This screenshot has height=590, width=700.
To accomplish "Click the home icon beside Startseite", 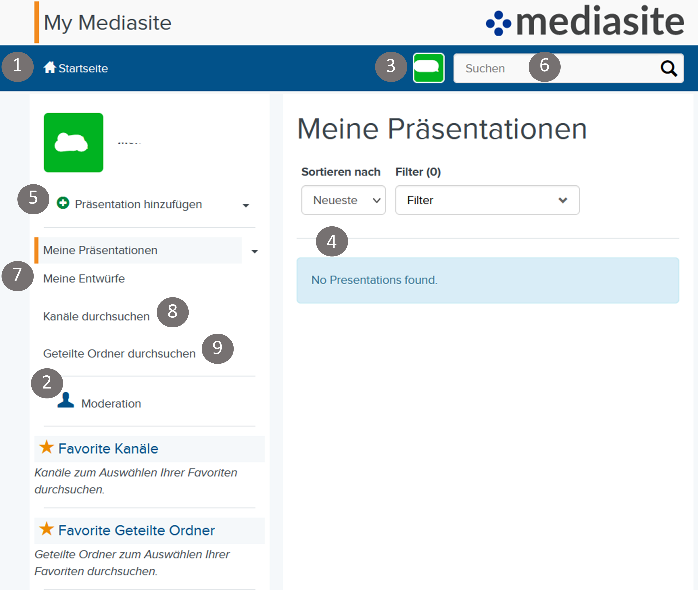I will [49, 68].
